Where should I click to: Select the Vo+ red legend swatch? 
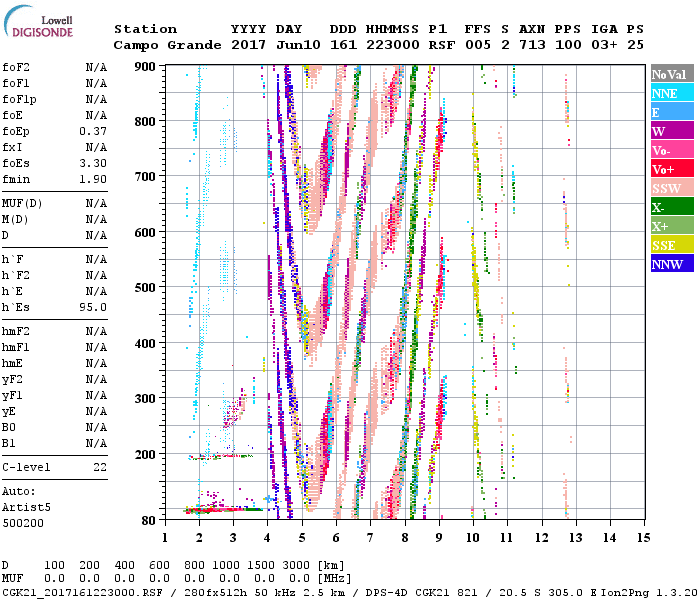672,169
